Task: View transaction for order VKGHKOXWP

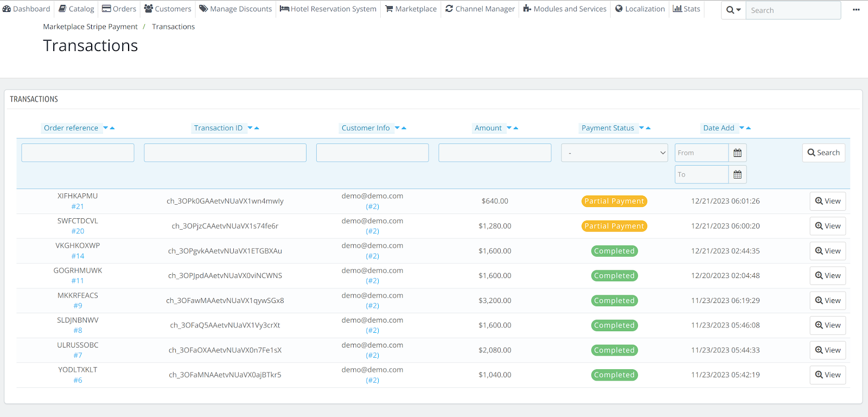Action: tap(828, 251)
